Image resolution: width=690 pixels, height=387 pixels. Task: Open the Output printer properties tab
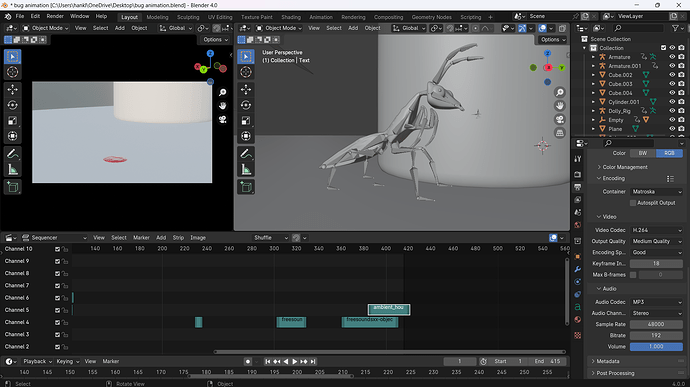[x=578, y=187]
